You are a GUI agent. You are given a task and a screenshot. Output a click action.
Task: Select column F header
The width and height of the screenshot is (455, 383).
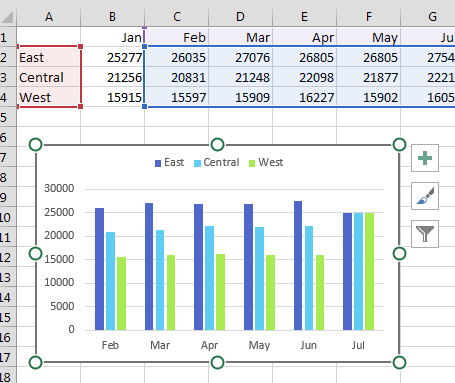point(368,17)
